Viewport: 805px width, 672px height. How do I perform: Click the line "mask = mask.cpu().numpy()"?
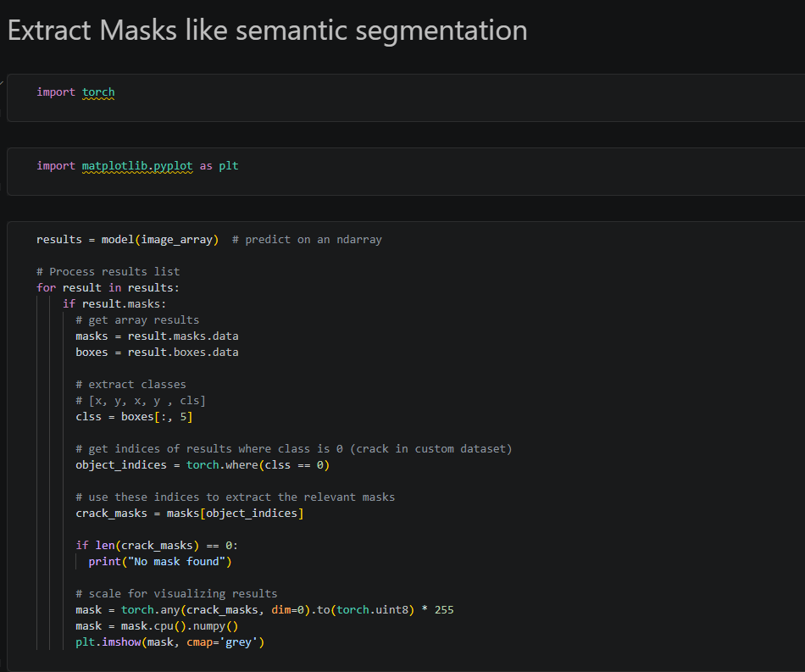tap(157, 626)
